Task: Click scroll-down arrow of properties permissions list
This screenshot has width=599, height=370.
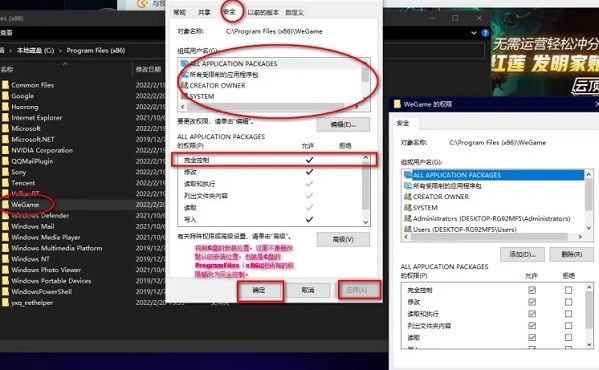Action: coord(366,222)
